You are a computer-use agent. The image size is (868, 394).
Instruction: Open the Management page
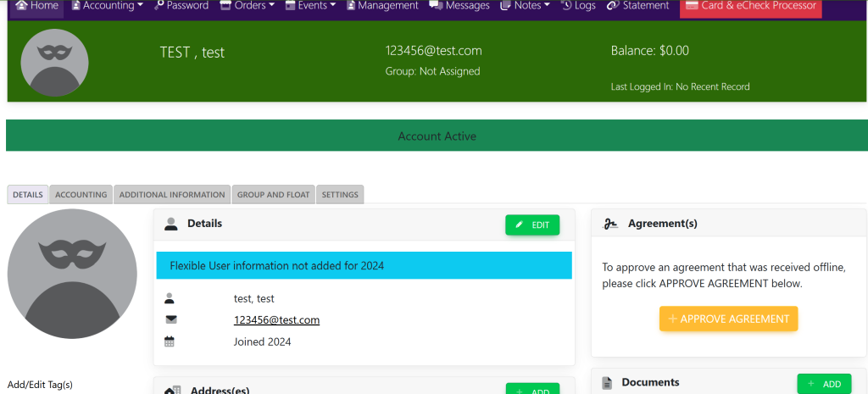pos(381,6)
